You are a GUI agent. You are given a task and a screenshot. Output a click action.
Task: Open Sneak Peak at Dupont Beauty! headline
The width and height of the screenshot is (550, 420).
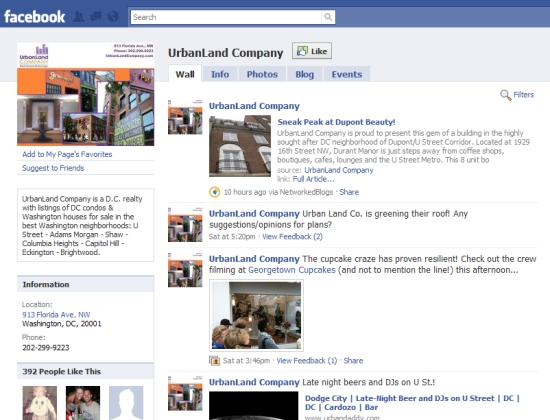336,122
